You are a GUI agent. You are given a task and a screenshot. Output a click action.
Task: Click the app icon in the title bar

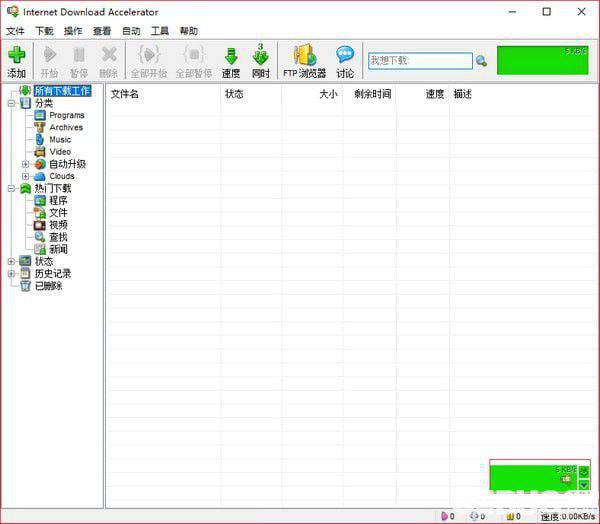[x=13, y=11]
